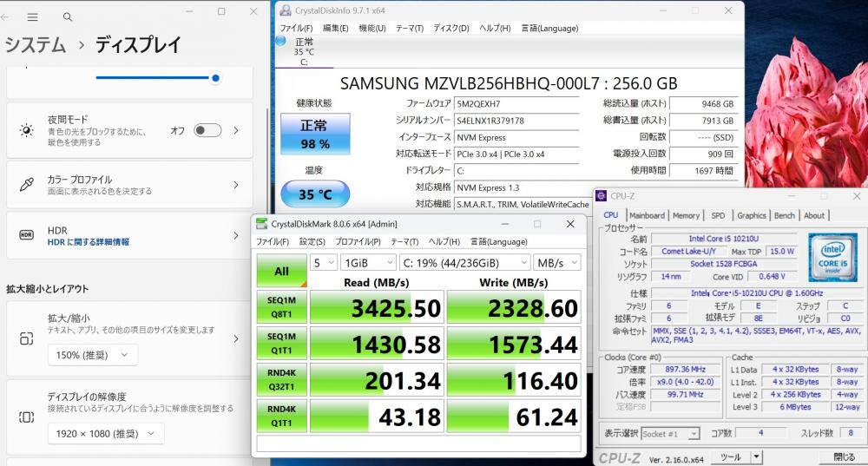Switch to the Mainboard tab in CPU-Z
Screen dimensions: 868x466
[x=648, y=215]
